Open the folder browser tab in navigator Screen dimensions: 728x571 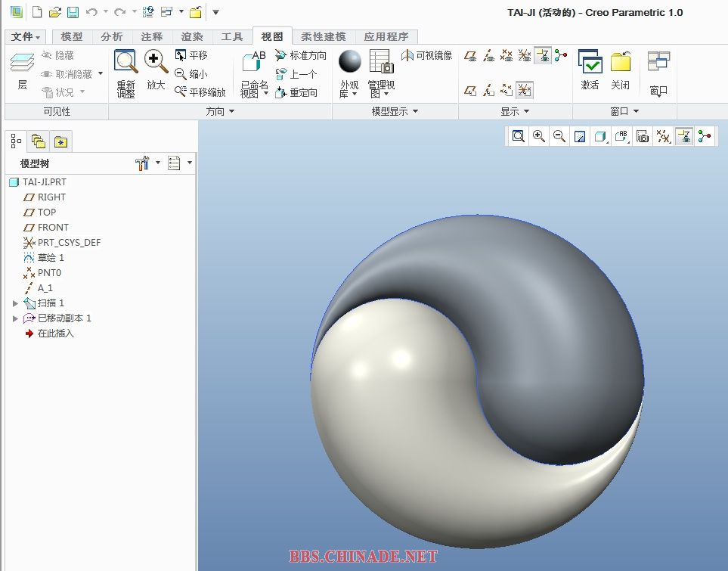[38, 141]
